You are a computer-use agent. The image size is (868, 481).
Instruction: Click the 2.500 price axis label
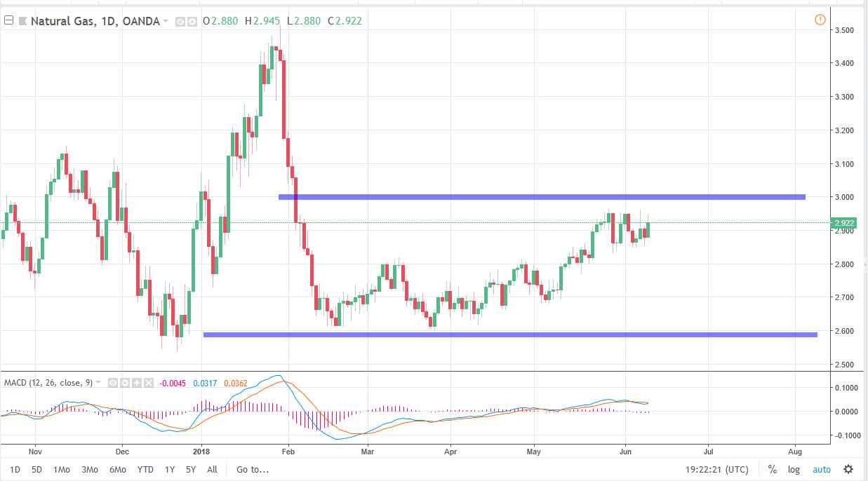click(843, 365)
